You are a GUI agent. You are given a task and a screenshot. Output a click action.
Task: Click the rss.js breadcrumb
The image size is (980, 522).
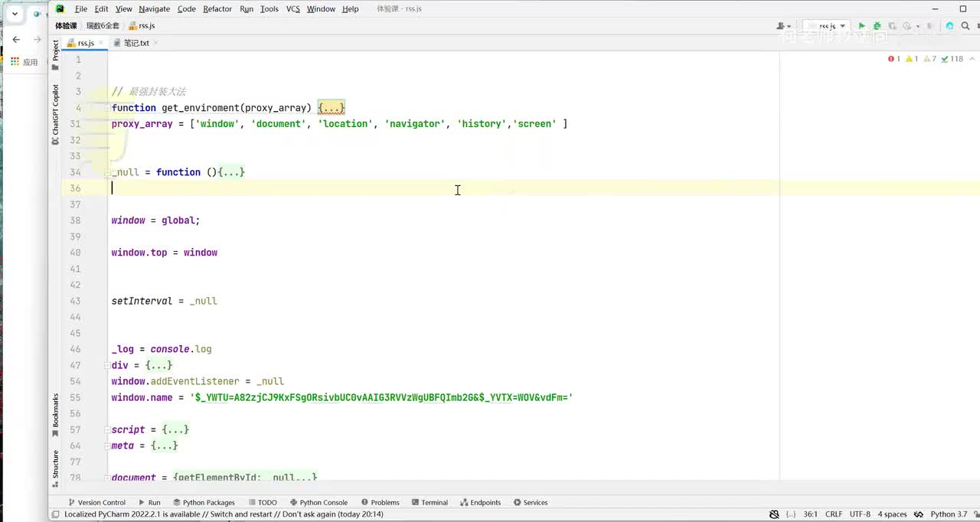(x=142, y=26)
